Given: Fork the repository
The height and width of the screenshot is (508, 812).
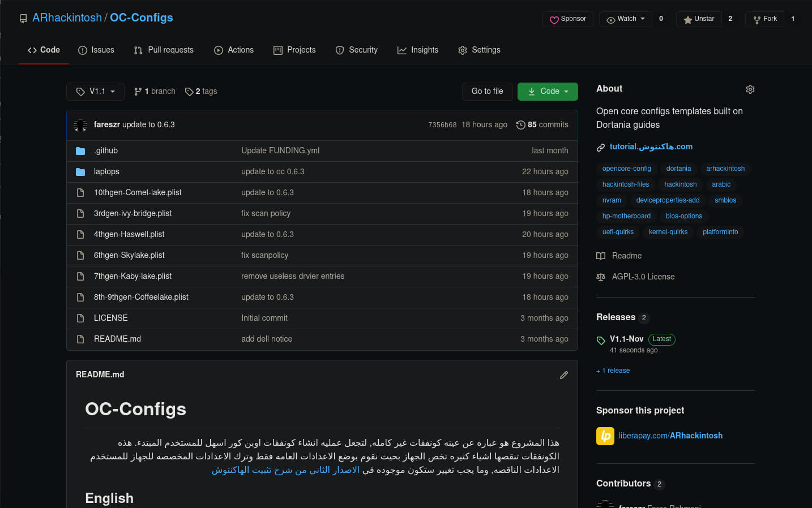Looking at the screenshot, I should point(764,19).
